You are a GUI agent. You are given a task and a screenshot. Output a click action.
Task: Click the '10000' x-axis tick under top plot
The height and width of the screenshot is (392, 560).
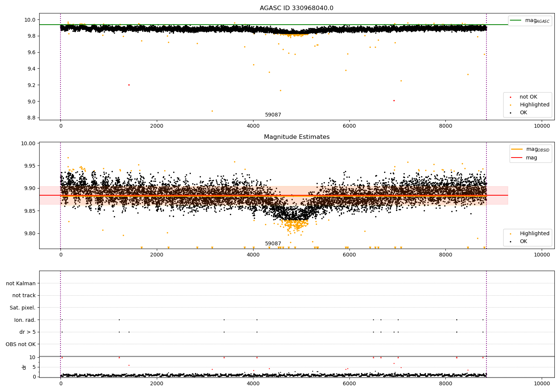coord(542,126)
